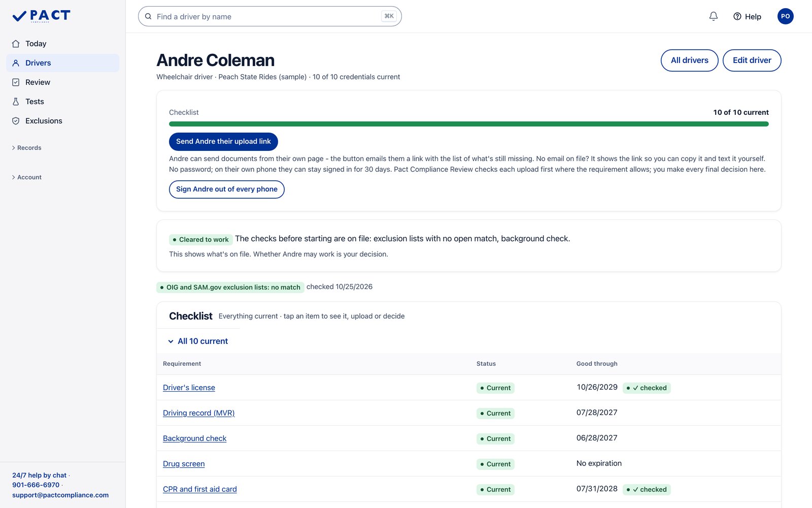This screenshot has height=508, width=812.
Task: Open the Background check requirement
Action: tap(194, 438)
